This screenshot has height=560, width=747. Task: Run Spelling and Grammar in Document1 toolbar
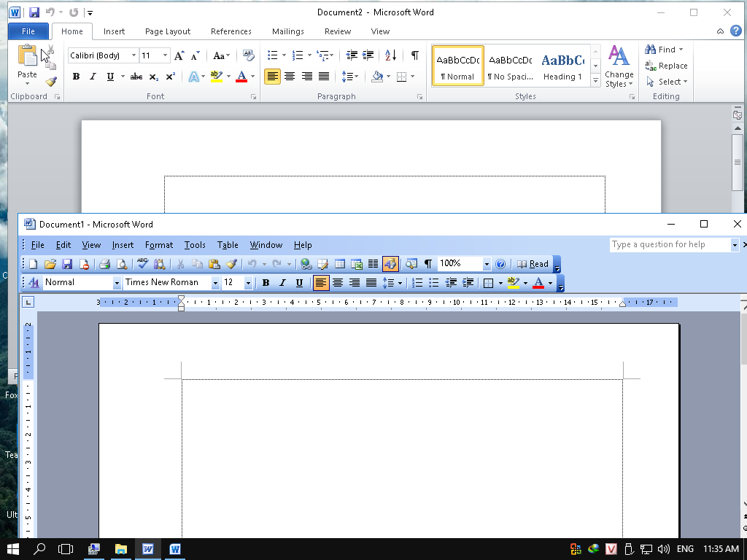pyautogui.click(x=142, y=264)
